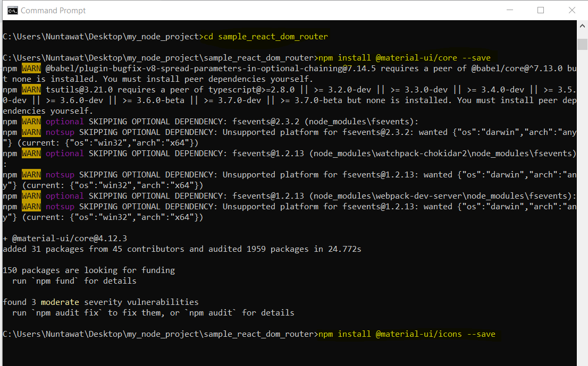
Task: Close the Command Prompt window
Action: click(572, 10)
